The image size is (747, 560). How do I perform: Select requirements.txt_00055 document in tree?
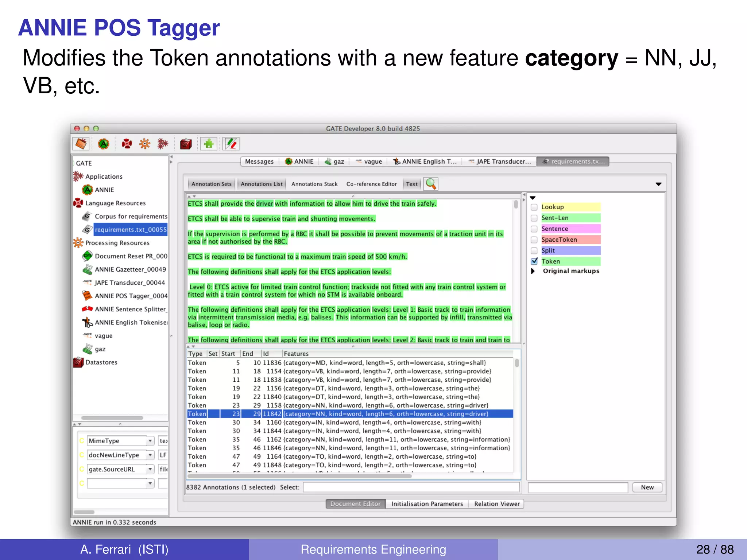pos(131,230)
